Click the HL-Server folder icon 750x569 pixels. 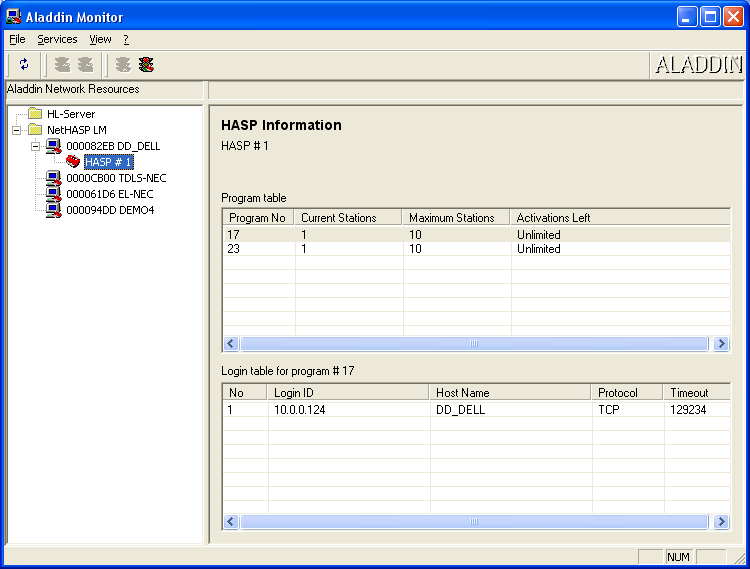tap(35, 113)
